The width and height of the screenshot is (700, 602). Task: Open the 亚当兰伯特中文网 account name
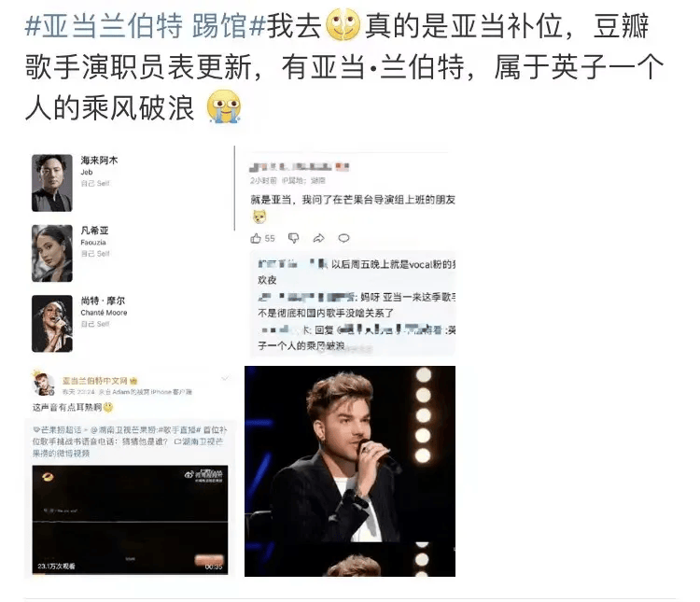[x=95, y=381]
